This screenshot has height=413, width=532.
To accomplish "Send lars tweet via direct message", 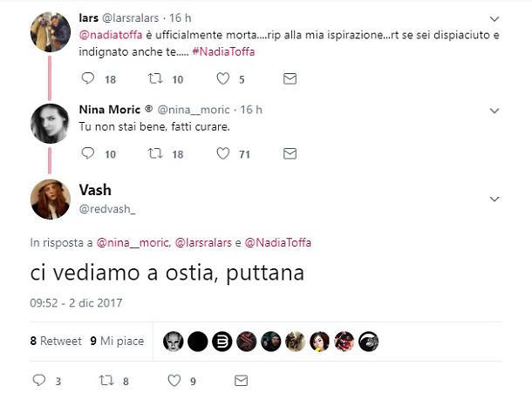I will click(x=290, y=78).
